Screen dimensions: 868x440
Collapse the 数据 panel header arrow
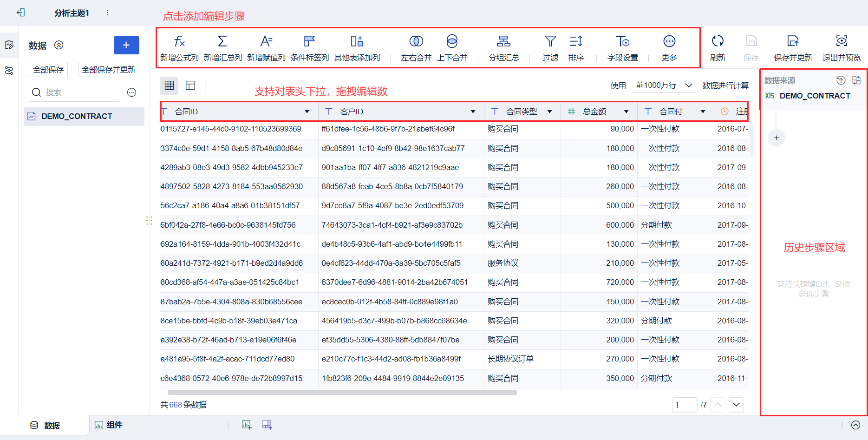click(59, 45)
